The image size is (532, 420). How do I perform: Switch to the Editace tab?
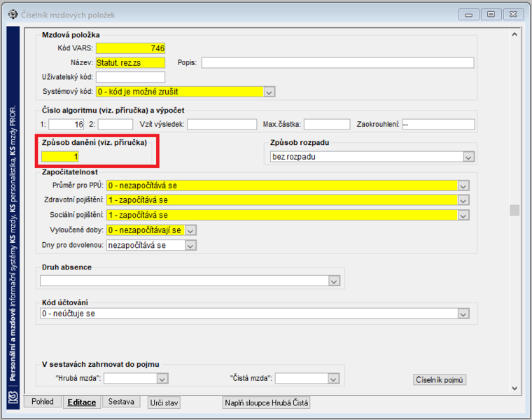81,402
